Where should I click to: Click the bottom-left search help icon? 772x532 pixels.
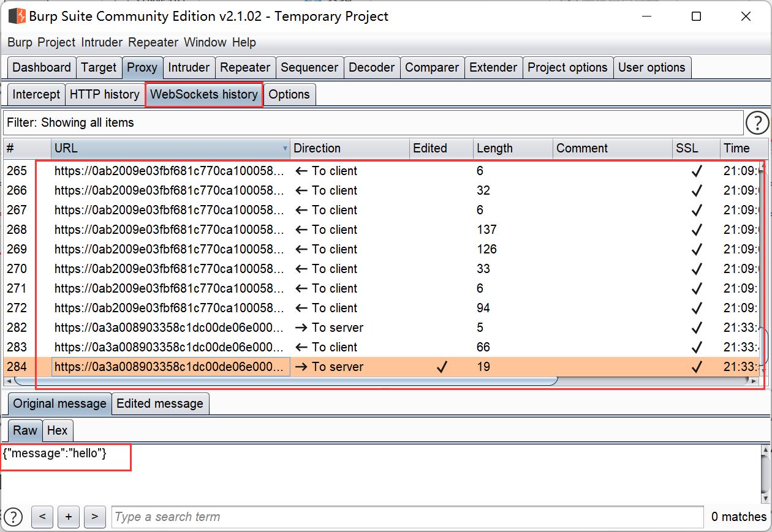pos(13,517)
